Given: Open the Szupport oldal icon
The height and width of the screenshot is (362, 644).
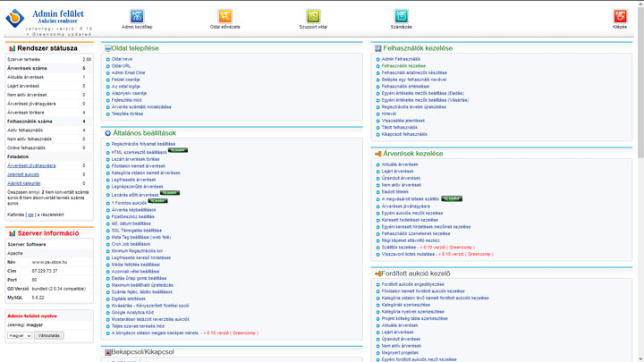Looking at the screenshot, I should [x=313, y=16].
